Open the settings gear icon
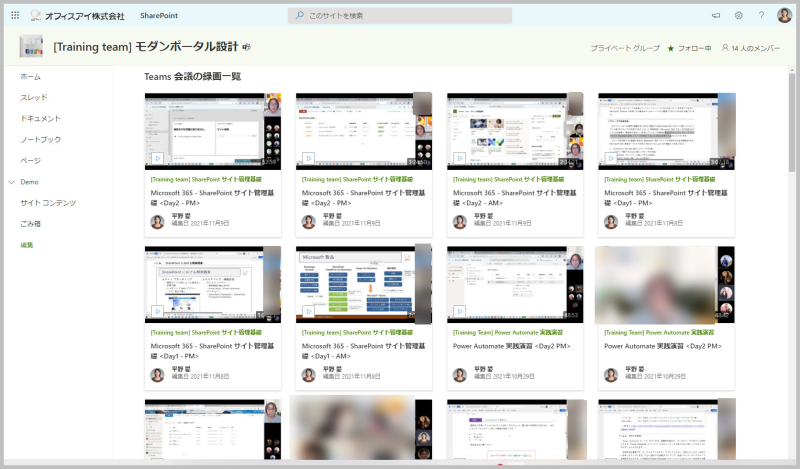 (x=739, y=15)
